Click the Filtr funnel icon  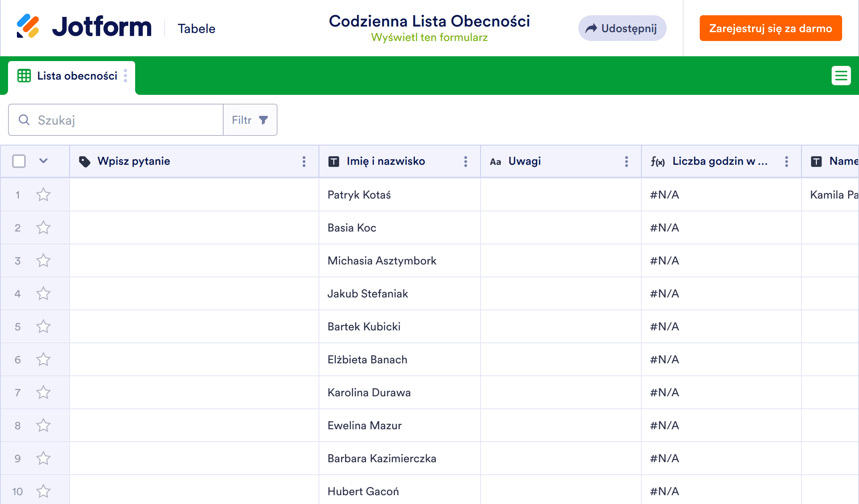[x=263, y=120]
